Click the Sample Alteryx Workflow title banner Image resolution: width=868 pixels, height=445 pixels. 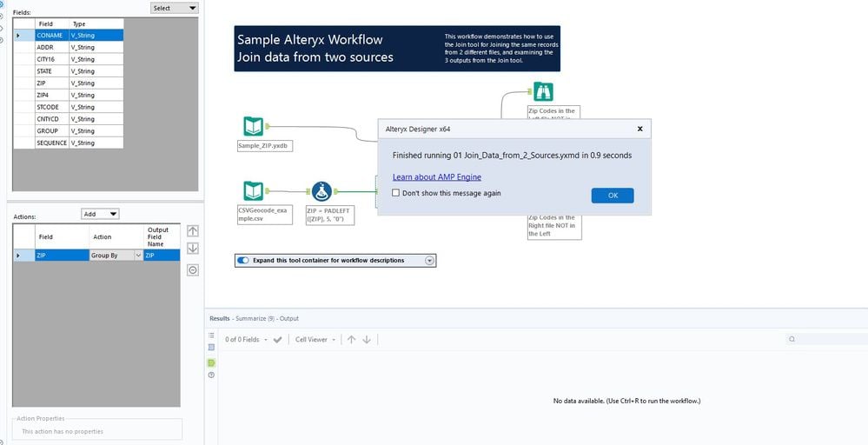[397, 48]
